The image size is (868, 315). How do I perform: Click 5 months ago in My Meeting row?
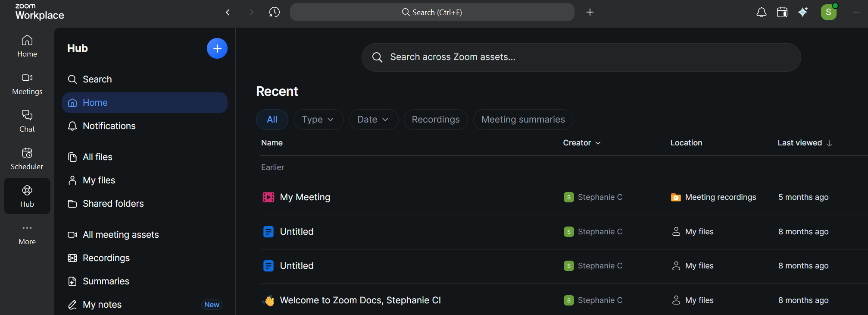[x=803, y=197]
